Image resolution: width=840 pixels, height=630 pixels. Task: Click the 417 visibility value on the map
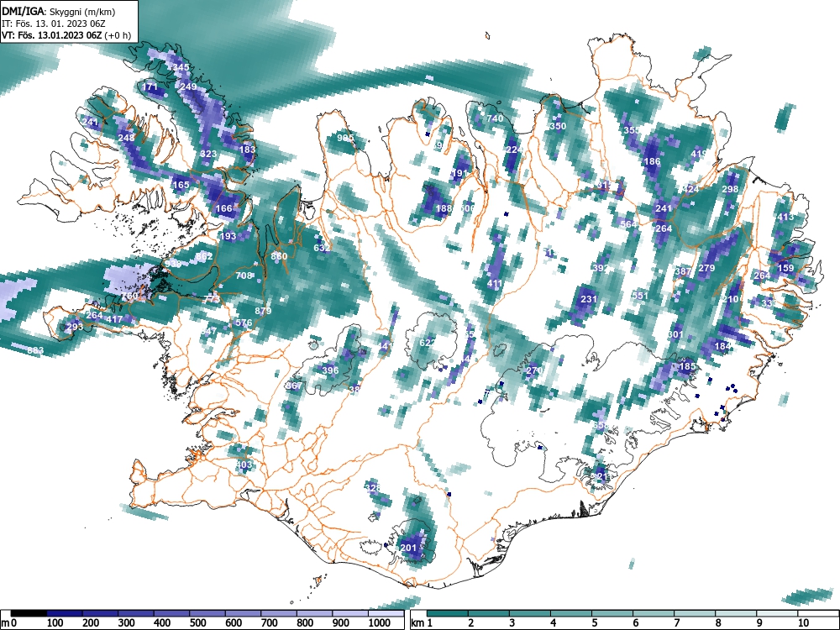click(x=114, y=319)
